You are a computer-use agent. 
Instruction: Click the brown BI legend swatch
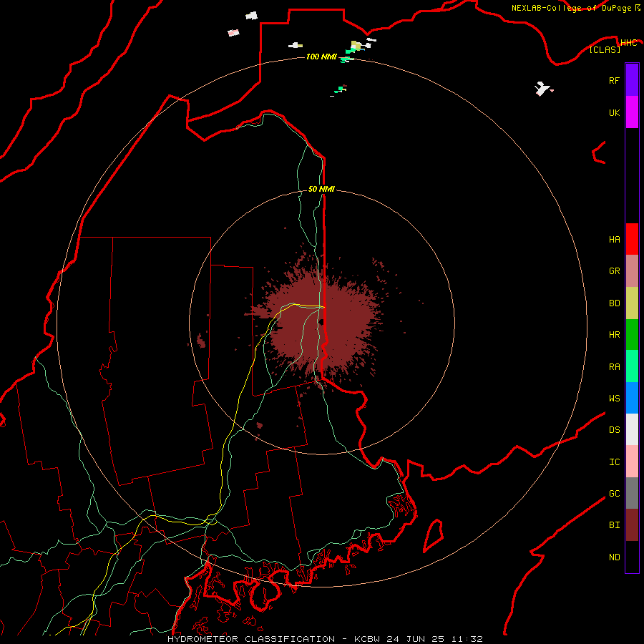coord(632,525)
